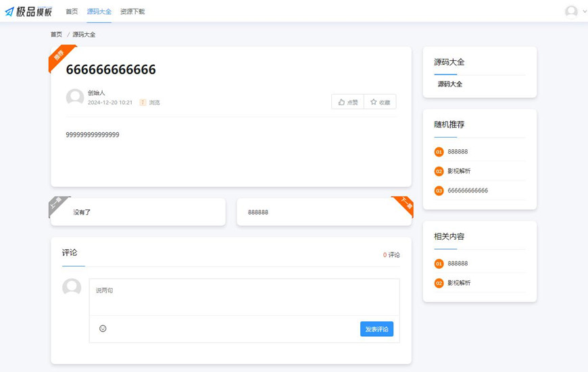Viewport: 588px width, 372px height.
Task: Open the emoji picker smiley icon
Action: click(103, 329)
